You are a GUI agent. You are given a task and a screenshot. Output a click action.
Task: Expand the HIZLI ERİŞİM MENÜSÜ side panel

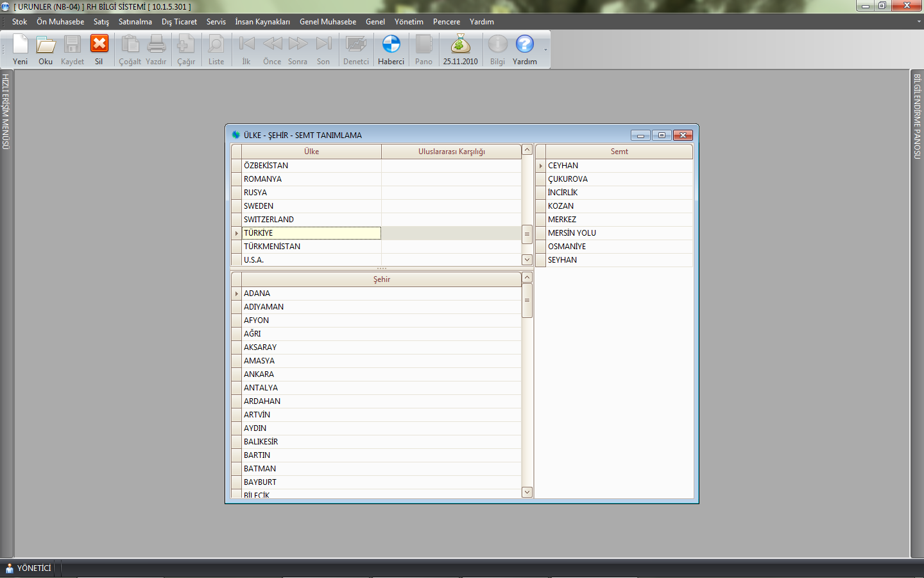pos(6,112)
